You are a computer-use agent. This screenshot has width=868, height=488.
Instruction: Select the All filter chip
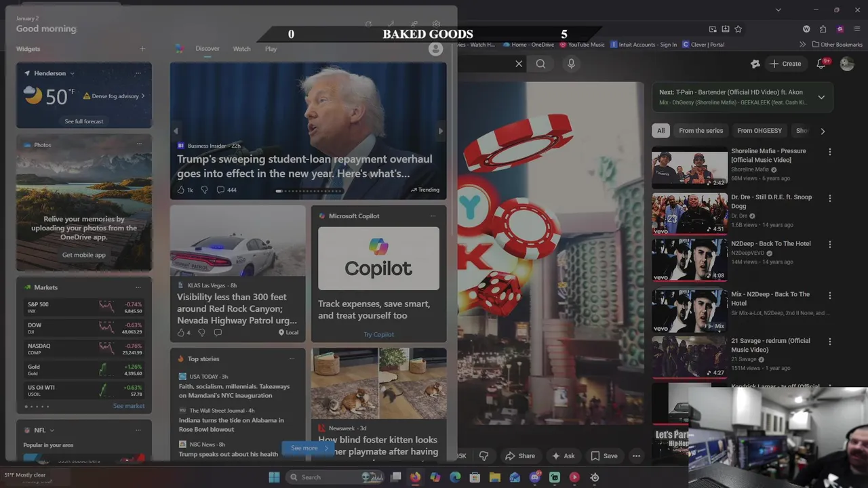coord(660,131)
